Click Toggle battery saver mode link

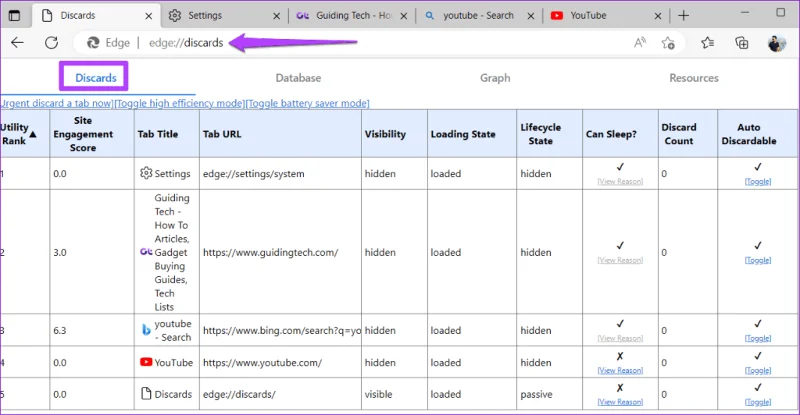click(308, 103)
